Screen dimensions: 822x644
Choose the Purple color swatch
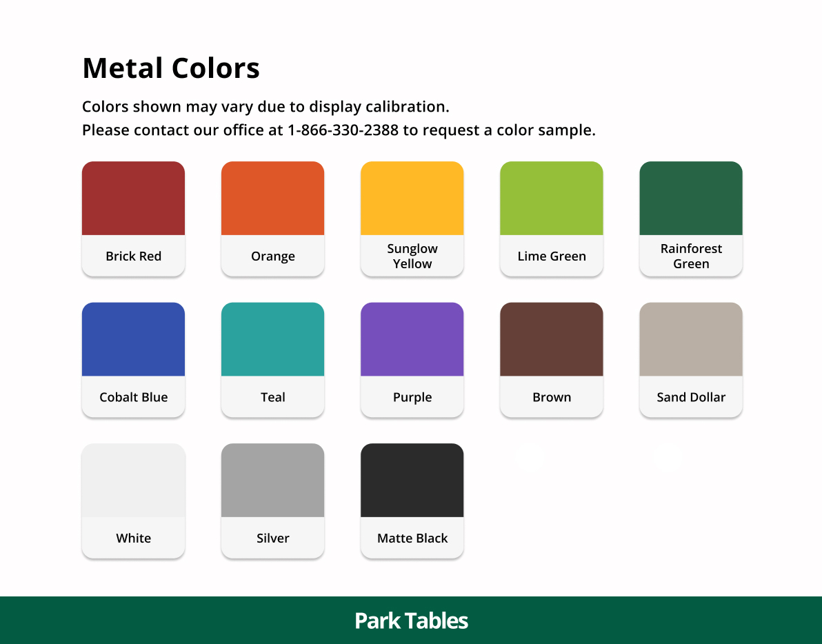[x=412, y=339]
